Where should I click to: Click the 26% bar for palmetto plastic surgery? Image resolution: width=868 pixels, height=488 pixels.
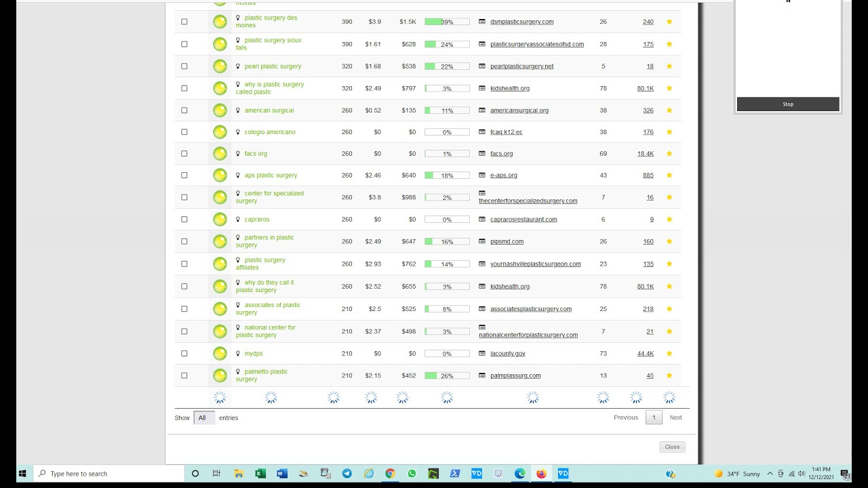click(x=447, y=375)
